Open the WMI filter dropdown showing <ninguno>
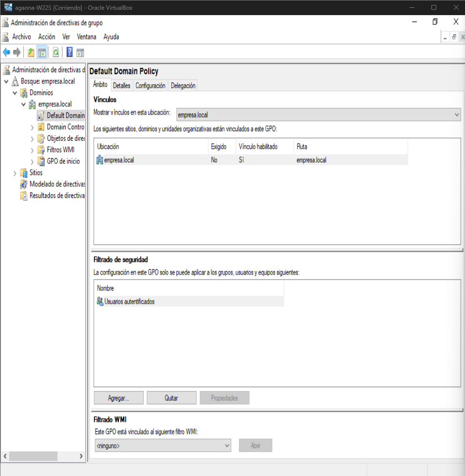This screenshot has width=465, height=476. tap(163, 445)
